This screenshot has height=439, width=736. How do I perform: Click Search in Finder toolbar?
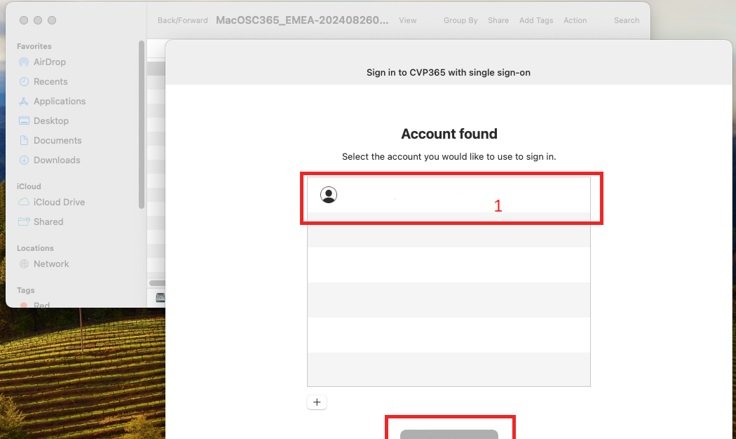click(626, 21)
